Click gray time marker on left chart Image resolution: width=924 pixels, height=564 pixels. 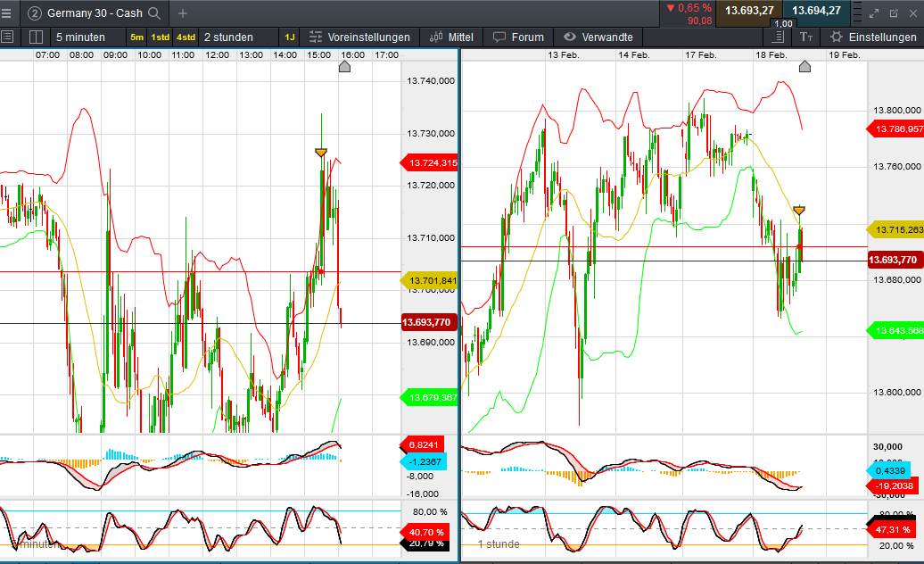click(x=345, y=67)
